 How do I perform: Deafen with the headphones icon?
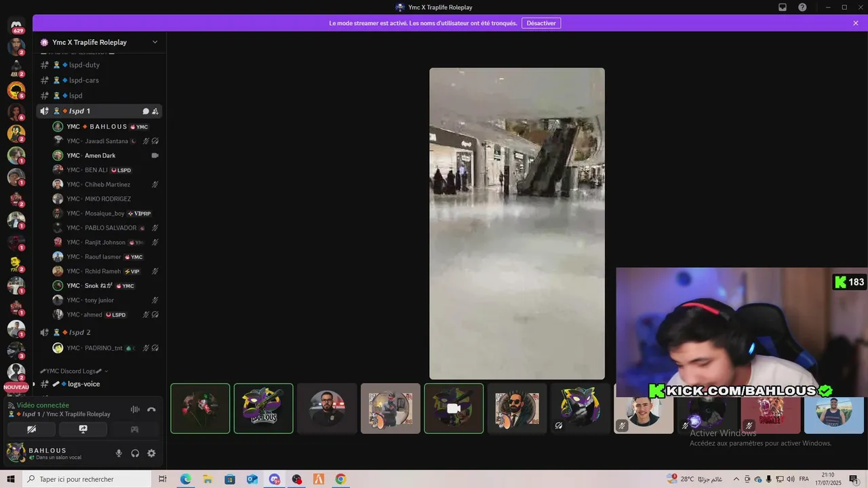pos(135,453)
